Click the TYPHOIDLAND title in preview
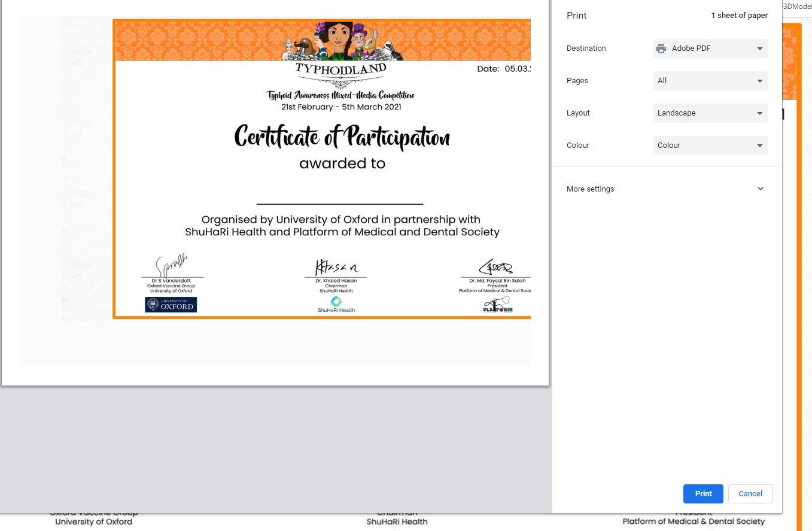This screenshot has height=531, width=812. [341, 68]
